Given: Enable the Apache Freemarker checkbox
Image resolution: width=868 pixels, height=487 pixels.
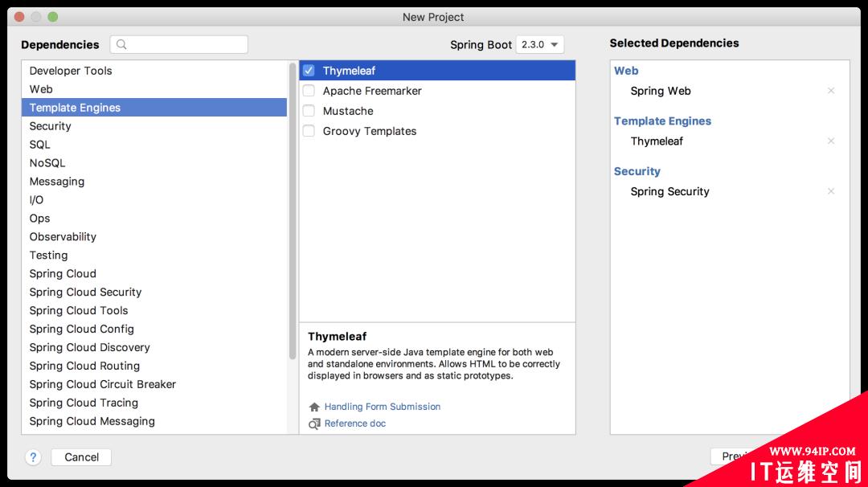Looking at the screenshot, I should click(309, 91).
